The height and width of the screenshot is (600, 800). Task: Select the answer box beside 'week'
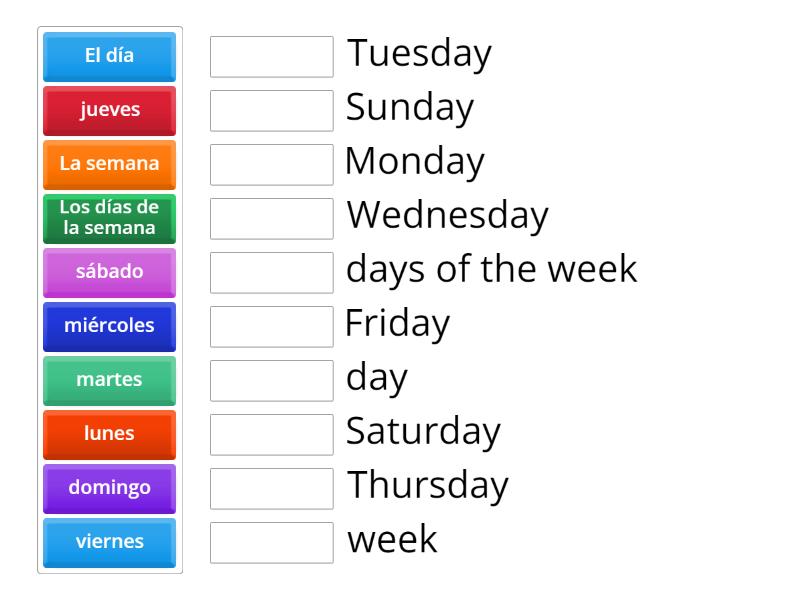coord(272,543)
